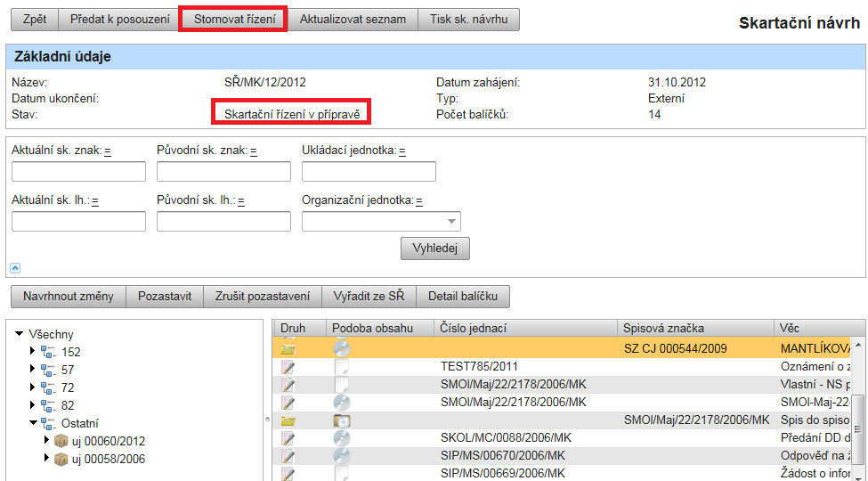868x481 pixels.
Task: Refresh list via Aktualizovat seznam
Action: click(x=353, y=20)
